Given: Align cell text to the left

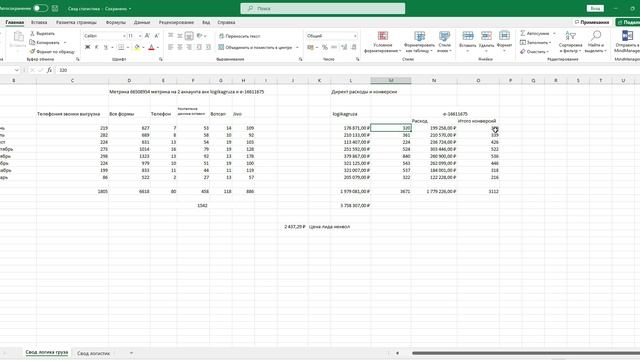Looking at the screenshot, I should tap(171, 47).
